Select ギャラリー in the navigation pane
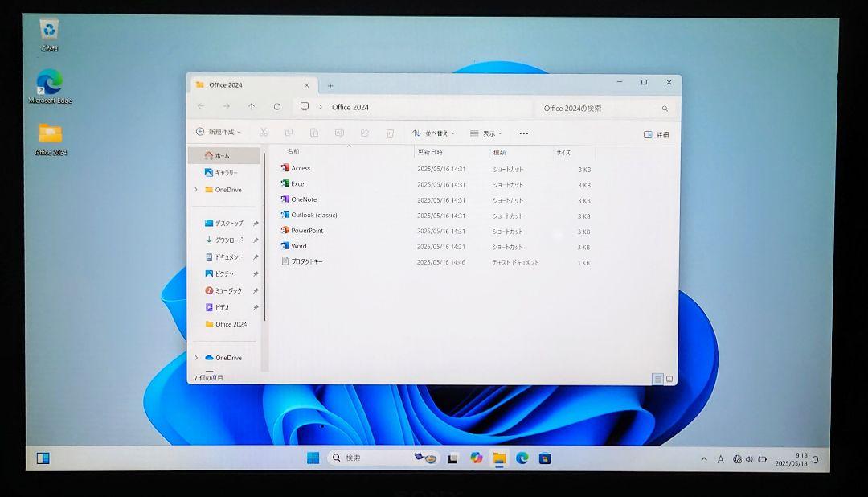Screen dimensions: 868x497 [221, 172]
